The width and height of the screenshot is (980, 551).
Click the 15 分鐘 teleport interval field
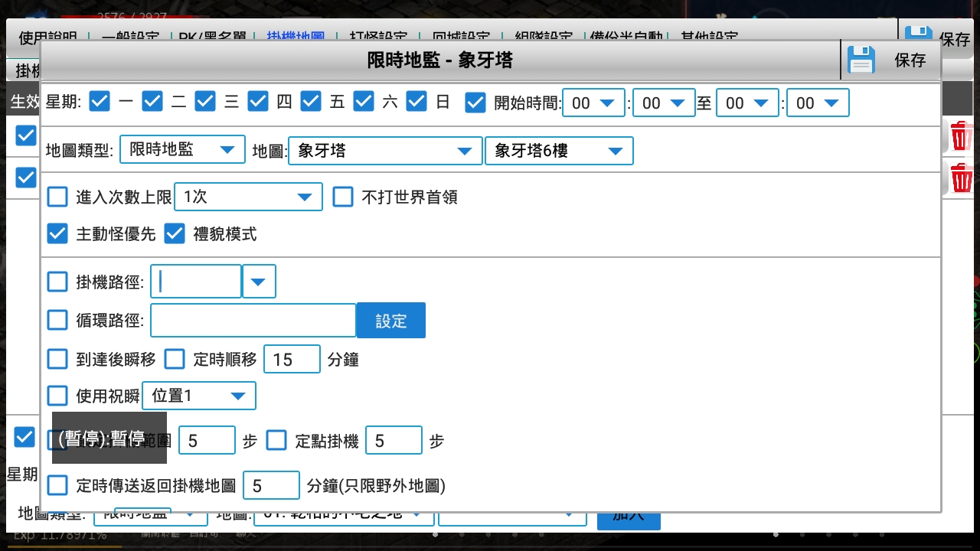pos(292,359)
